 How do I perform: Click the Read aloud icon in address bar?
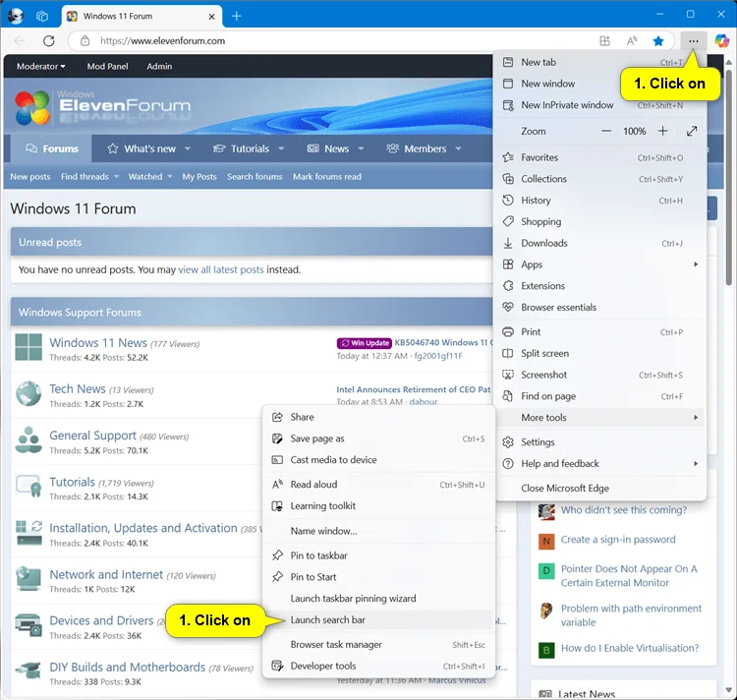[x=632, y=41]
